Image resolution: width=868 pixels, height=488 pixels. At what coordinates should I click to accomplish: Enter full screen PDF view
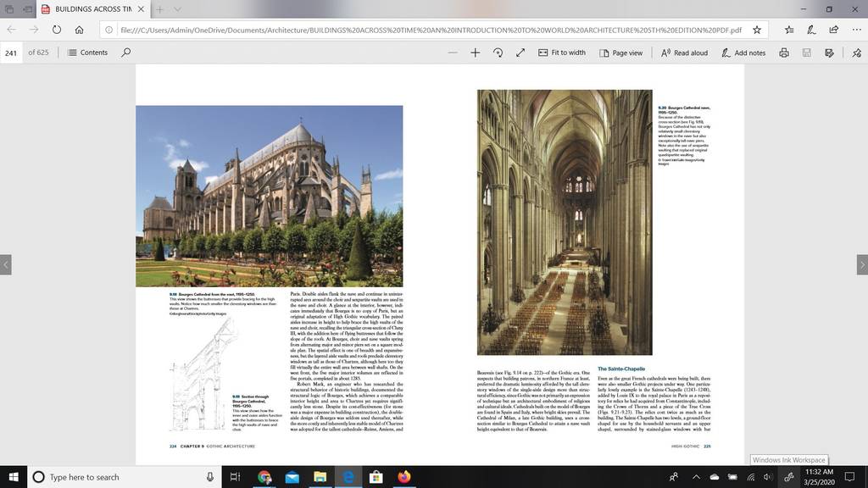point(520,53)
